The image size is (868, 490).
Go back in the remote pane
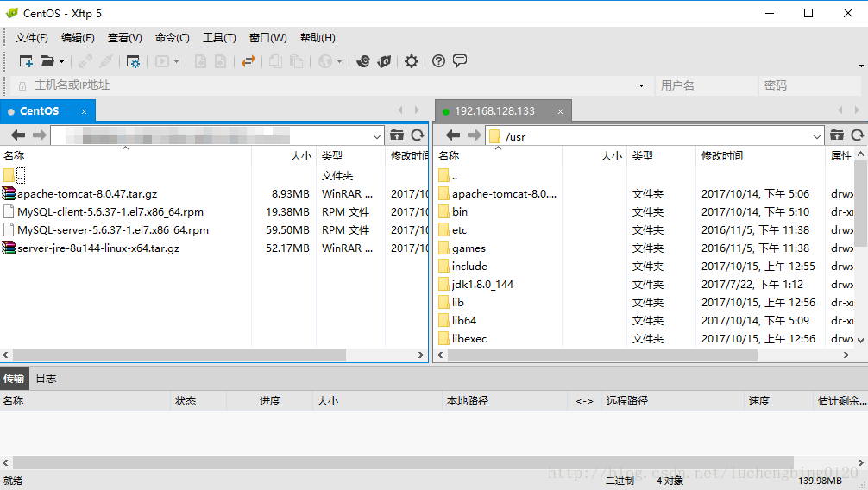(453, 135)
